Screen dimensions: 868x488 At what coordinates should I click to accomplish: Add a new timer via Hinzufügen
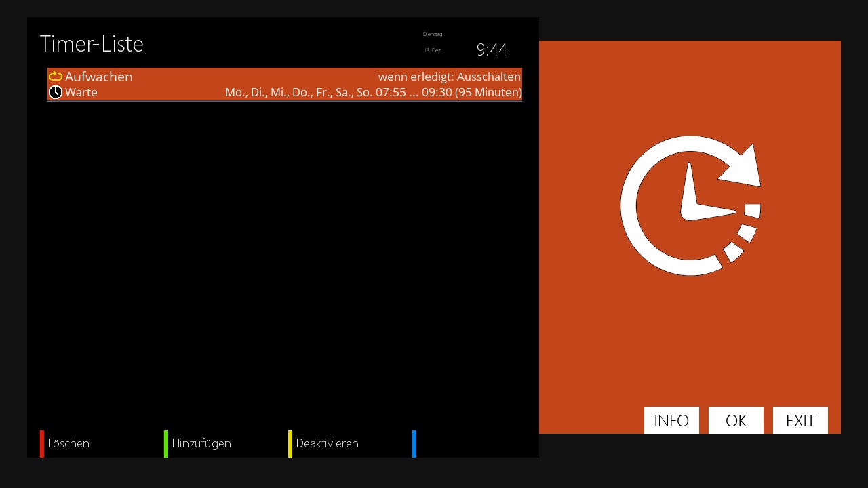tap(201, 443)
